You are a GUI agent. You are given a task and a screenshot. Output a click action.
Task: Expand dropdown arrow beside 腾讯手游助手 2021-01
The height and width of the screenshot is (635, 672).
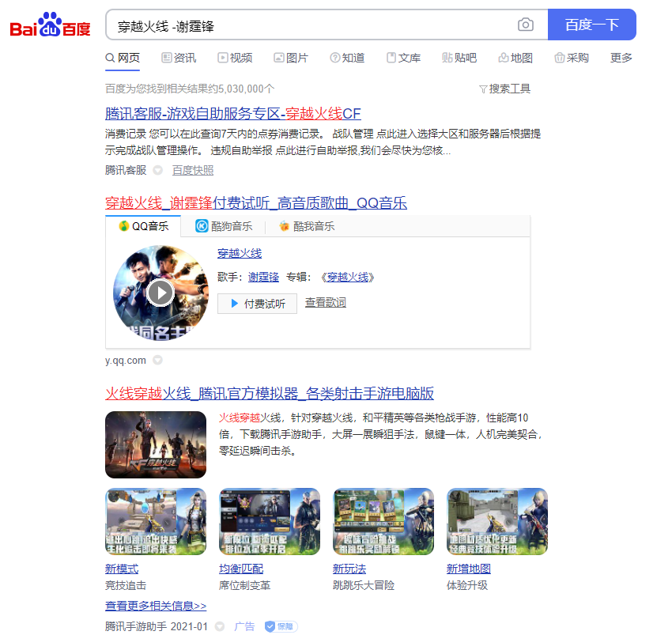(x=220, y=626)
